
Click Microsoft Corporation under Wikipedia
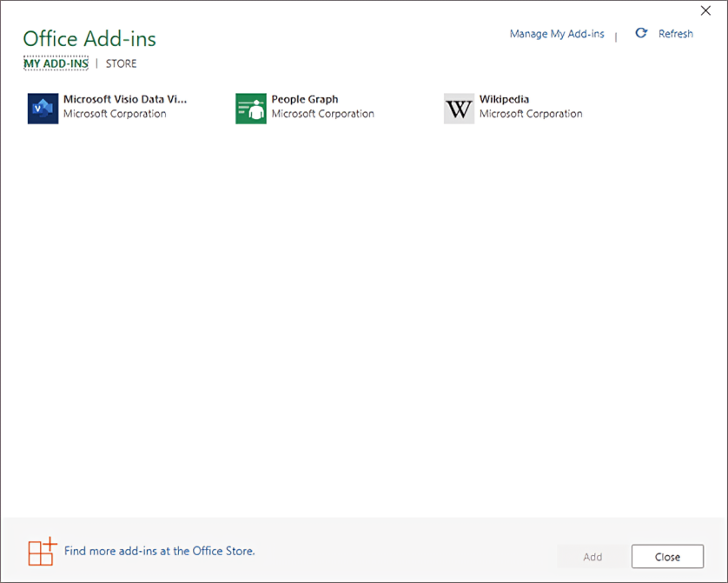pyautogui.click(x=531, y=114)
